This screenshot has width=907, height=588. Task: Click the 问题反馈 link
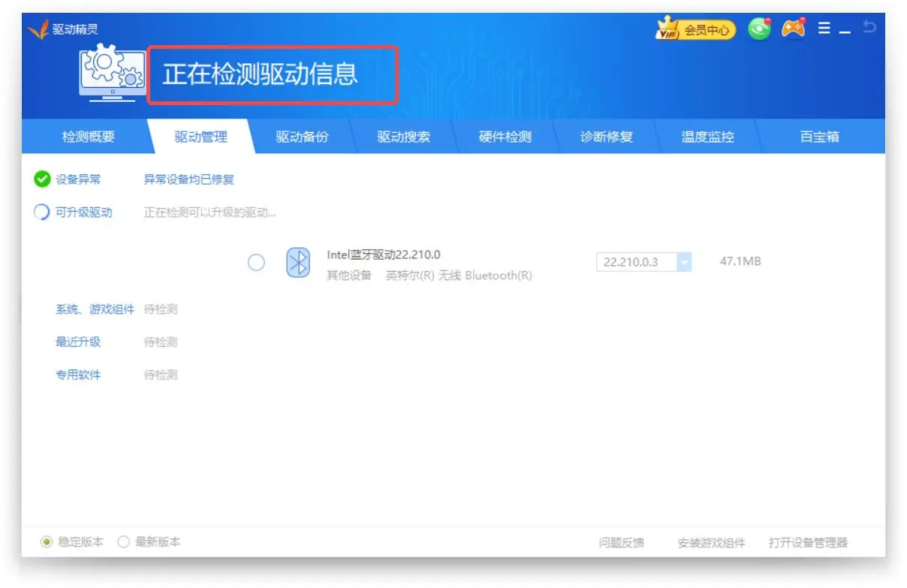tap(621, 543)
